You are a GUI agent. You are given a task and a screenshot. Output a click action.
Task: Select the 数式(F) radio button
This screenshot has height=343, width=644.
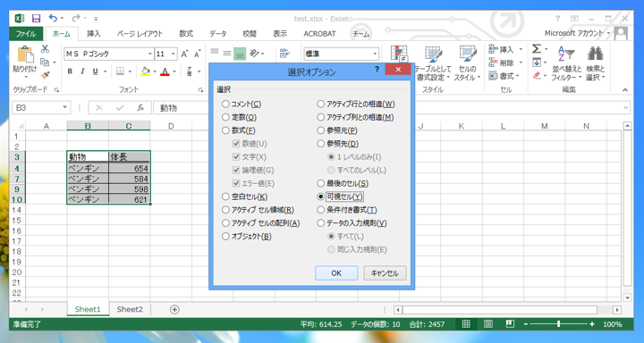click(x=225, y=130)
